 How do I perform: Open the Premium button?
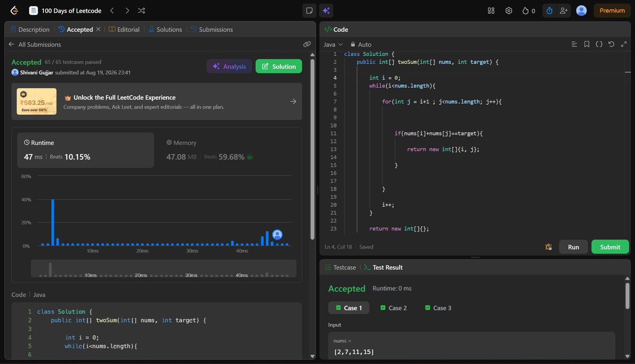point(612,11)
